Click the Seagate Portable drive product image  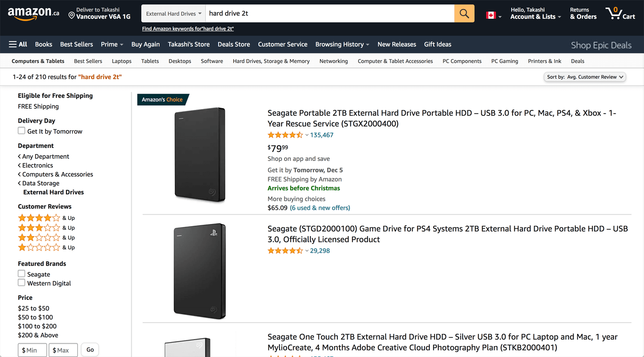tap(200, 154)
